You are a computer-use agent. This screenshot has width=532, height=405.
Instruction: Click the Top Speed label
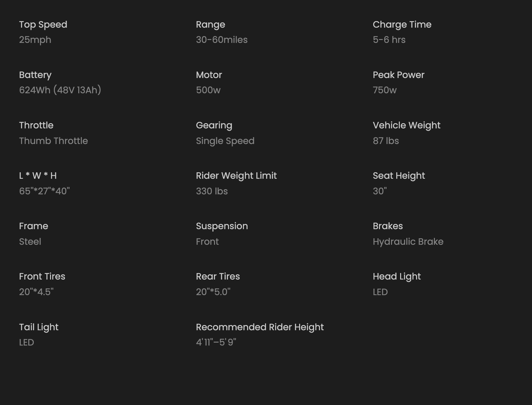click(x=43, y=25)
